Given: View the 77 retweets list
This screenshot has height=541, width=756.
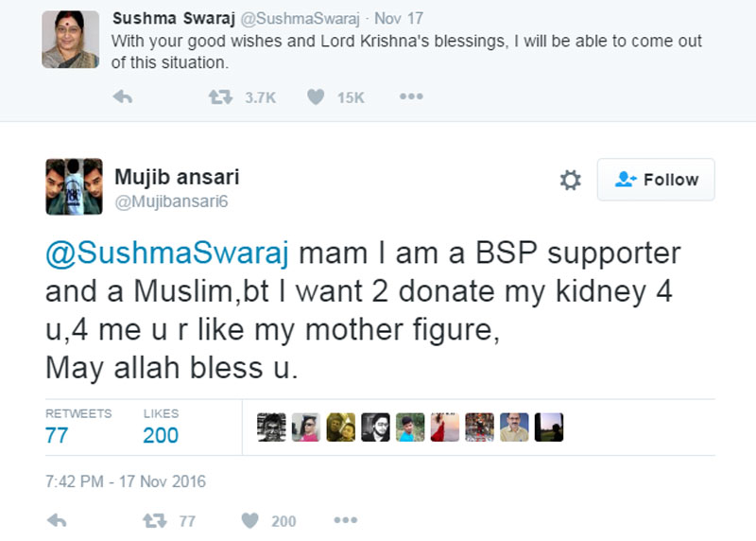Looking at the screenshot, I should 57,435.
